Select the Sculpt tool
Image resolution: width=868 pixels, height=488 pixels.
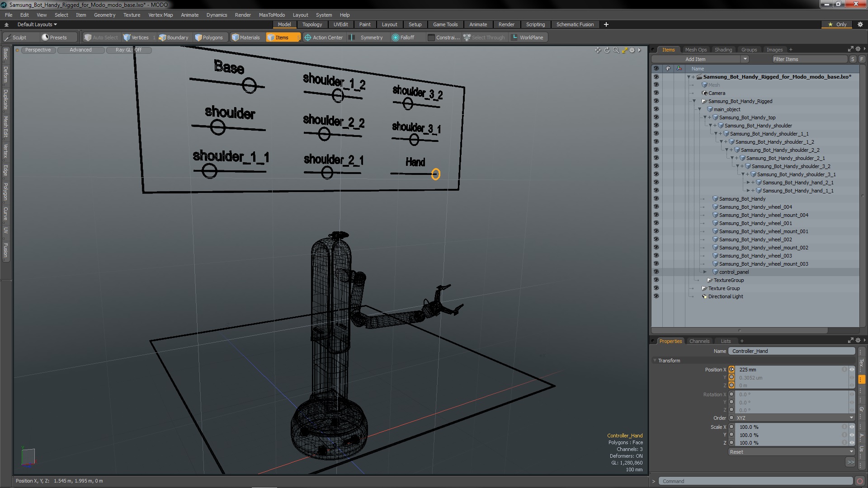tap(15, 38)
